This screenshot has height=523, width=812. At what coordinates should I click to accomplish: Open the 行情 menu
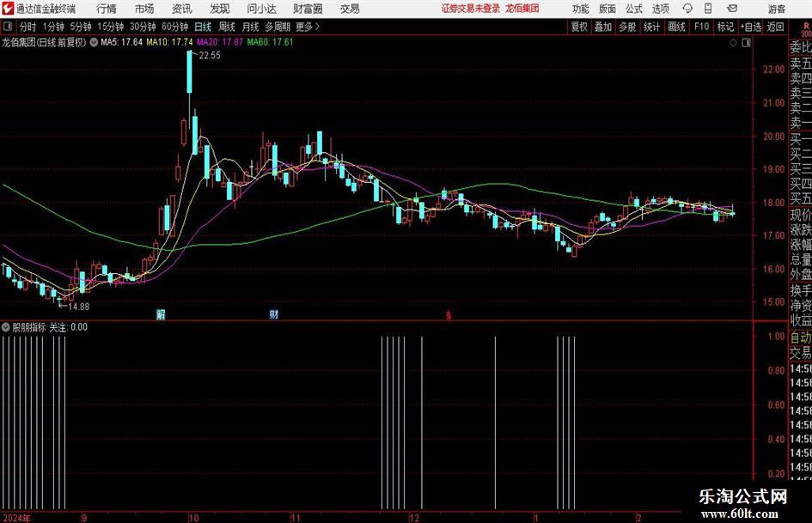(x=107, y=9)
